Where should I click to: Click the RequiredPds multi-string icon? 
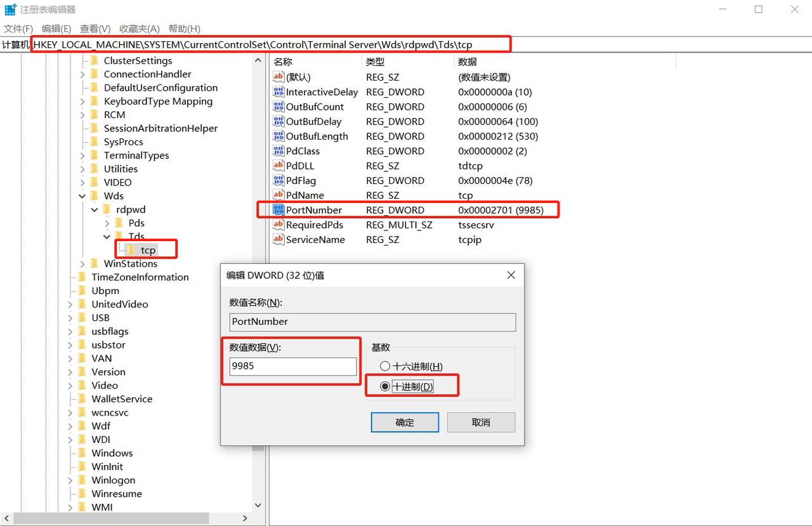[x=278, y=225]
